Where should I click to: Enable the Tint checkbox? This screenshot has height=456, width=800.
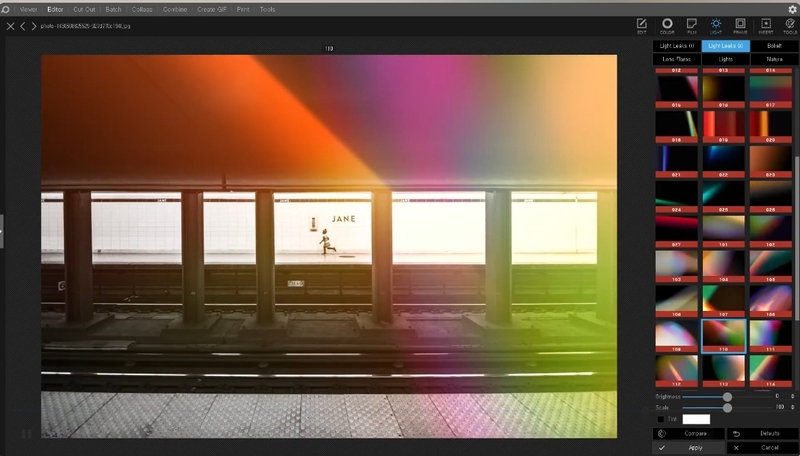click(x=660, y=419)
